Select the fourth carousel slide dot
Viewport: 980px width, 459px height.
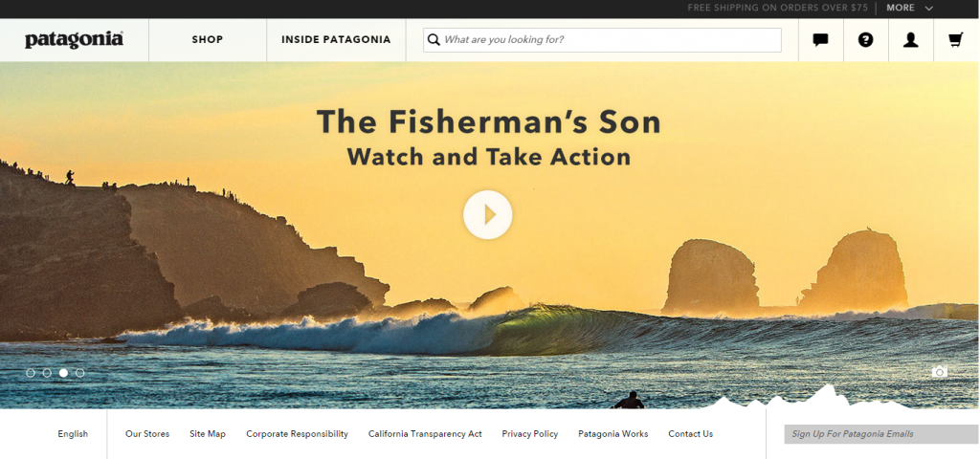pos(80,373)
